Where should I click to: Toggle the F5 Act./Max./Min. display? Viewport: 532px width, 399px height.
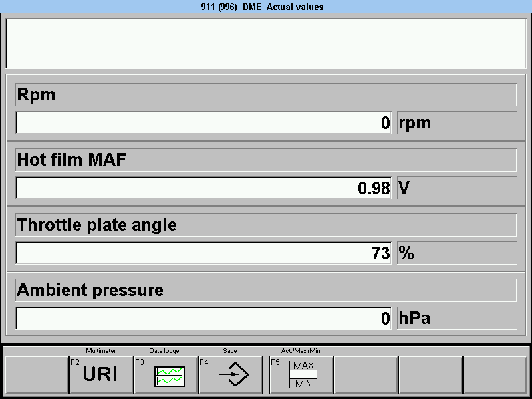(301, 375)
